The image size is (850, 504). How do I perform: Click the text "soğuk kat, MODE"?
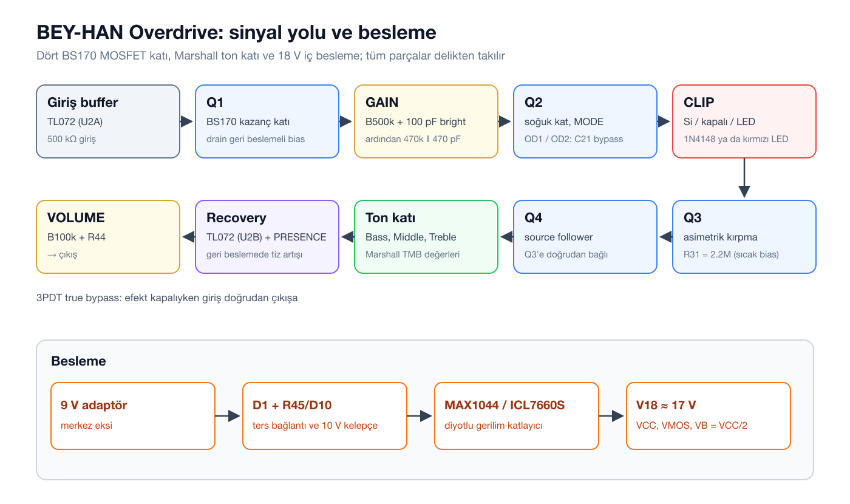tap(564, 121)
